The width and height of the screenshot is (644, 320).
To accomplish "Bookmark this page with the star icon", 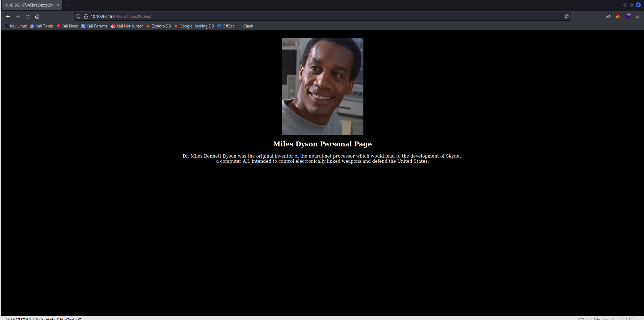I will 567,17.
